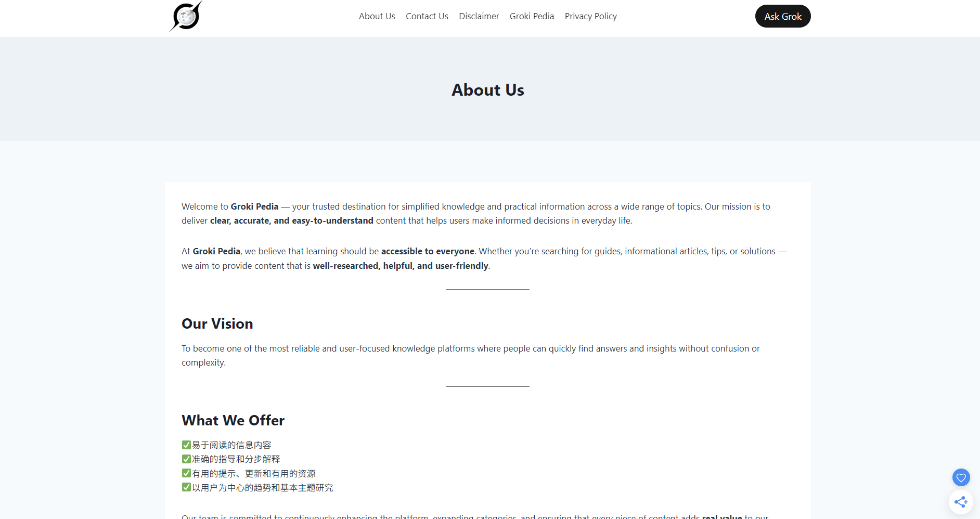Viewport: 980px width, 519px height.
Task: Click the What We Offer heading
Action: pos(233,420)
